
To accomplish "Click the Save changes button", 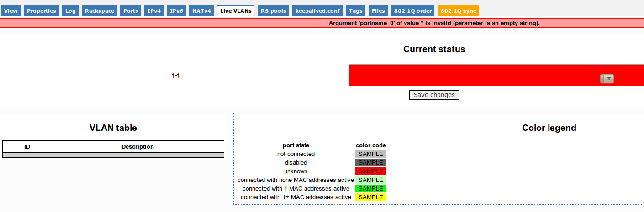I will tap(434, 95).
